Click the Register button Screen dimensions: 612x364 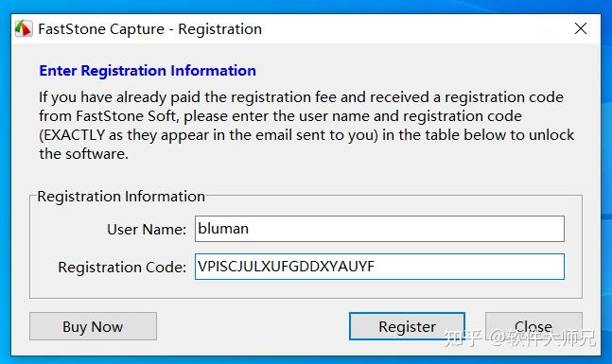[x=407, y=326]
